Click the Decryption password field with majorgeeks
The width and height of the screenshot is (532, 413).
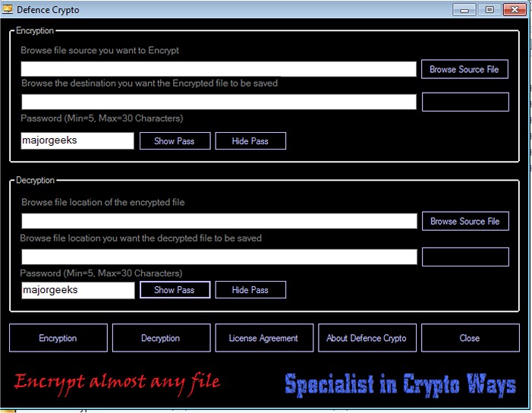78,290
